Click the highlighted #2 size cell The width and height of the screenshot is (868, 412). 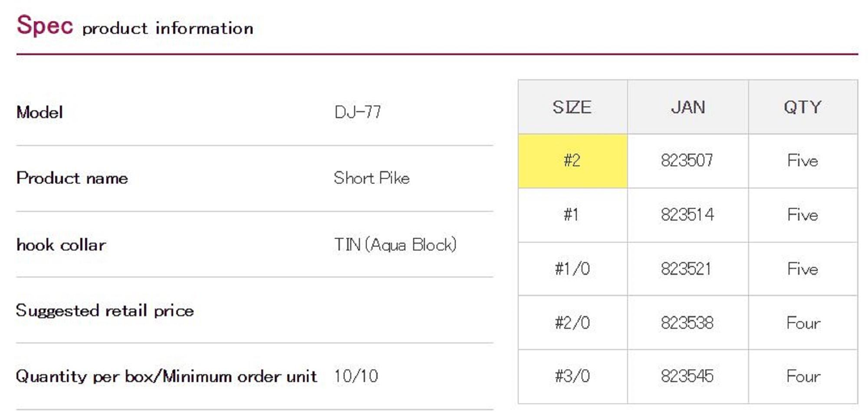(572, 161)
